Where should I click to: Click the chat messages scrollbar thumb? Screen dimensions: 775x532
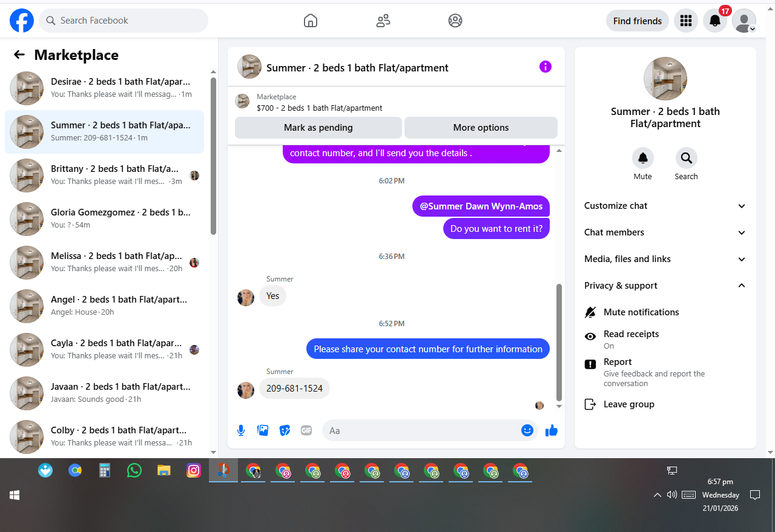coord(559,342)
